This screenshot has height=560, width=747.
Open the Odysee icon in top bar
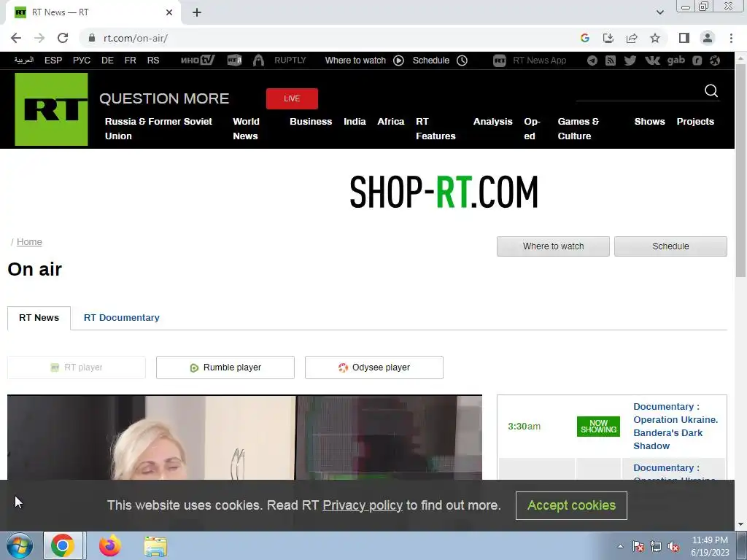(x=715, y=61)
